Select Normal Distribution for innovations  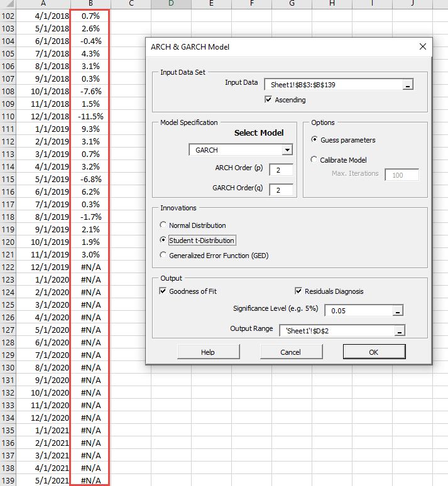pyautogui.click(x=164, y=225)
